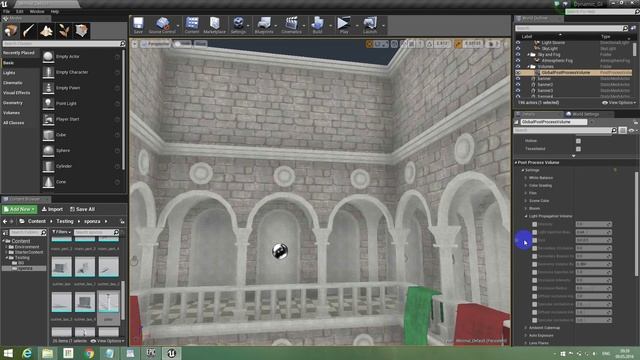640x360 pixels.
Task: Expand the Film section
Action: tap(526, 193)
